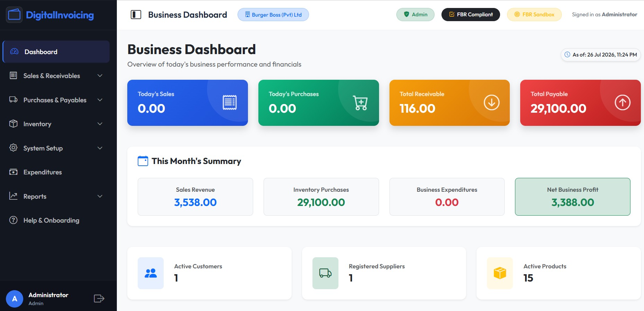Expand the Reports chevron
Viewport: 644px width, 311px height.
coord(100,196)
